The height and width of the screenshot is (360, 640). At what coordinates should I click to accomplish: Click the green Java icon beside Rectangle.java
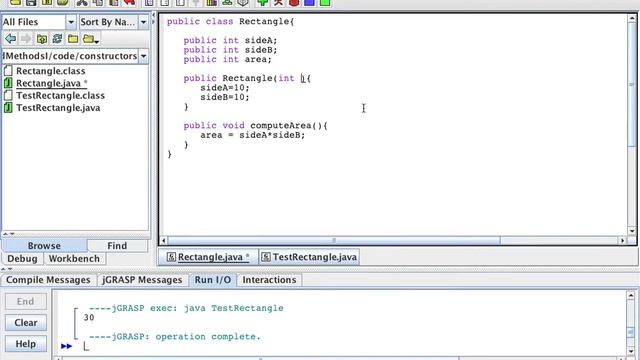8,83
